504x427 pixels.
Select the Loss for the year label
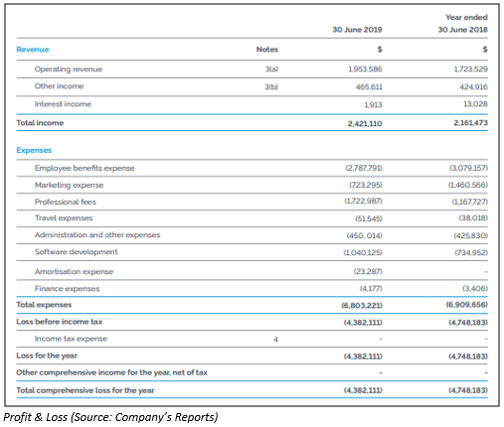coord(47,356)
